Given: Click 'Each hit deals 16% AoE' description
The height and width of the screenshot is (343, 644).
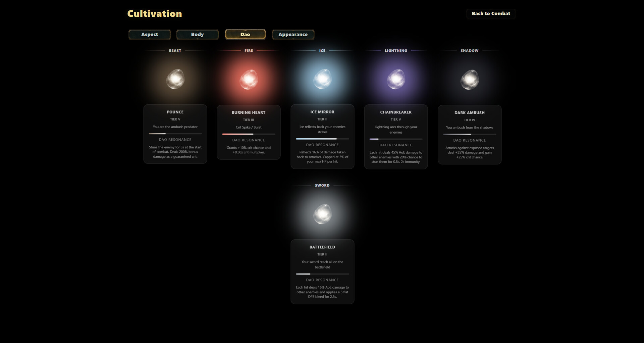Looking at the screenshot, I should click(322, 292).
